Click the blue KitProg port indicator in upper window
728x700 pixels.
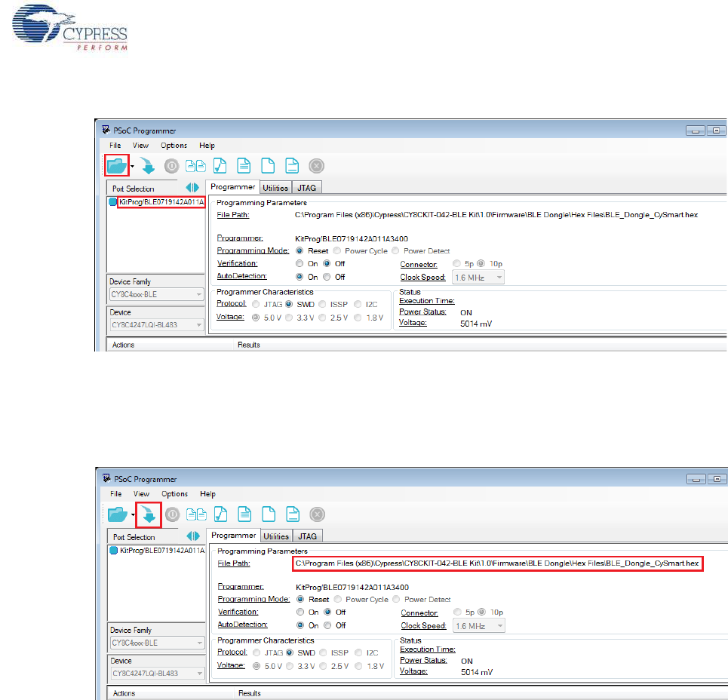[113, 202]
